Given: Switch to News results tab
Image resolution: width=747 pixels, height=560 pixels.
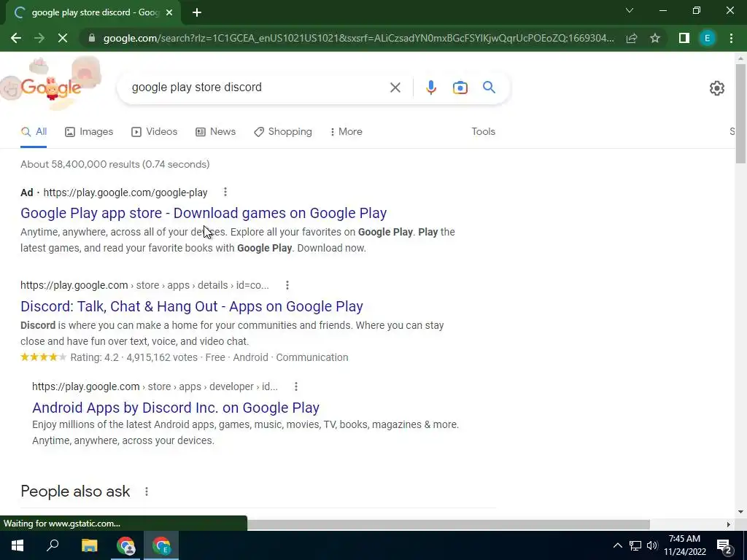Looking at the screenshot, I should pyautogui.click(x=216, y=131).
